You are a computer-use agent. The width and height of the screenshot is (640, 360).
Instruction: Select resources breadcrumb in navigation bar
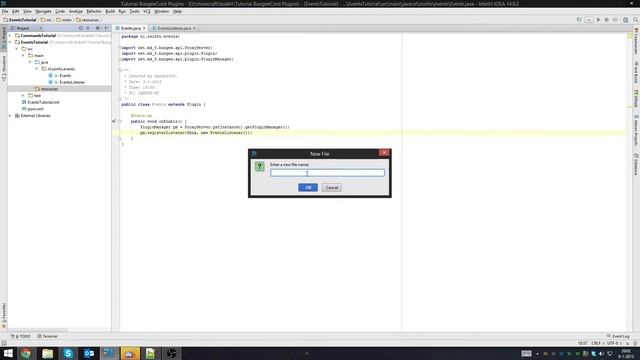click(x=87, y=20)
